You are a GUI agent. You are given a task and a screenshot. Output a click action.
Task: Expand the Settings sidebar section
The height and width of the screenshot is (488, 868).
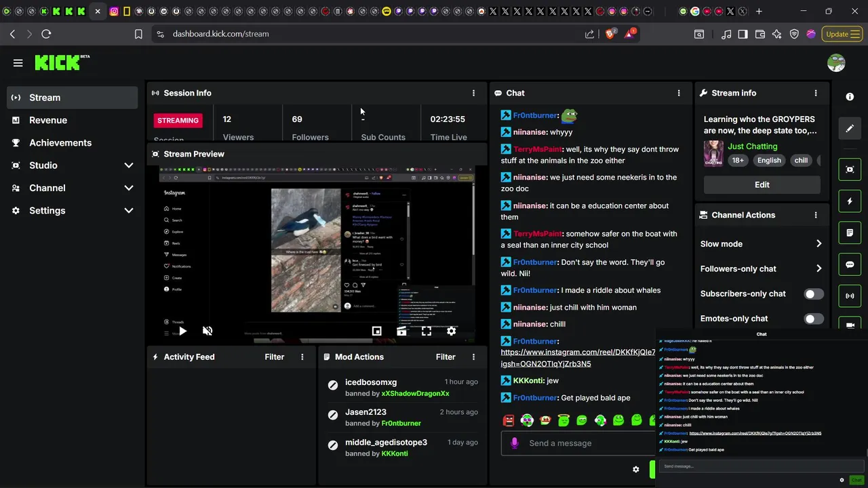[129, 211]
